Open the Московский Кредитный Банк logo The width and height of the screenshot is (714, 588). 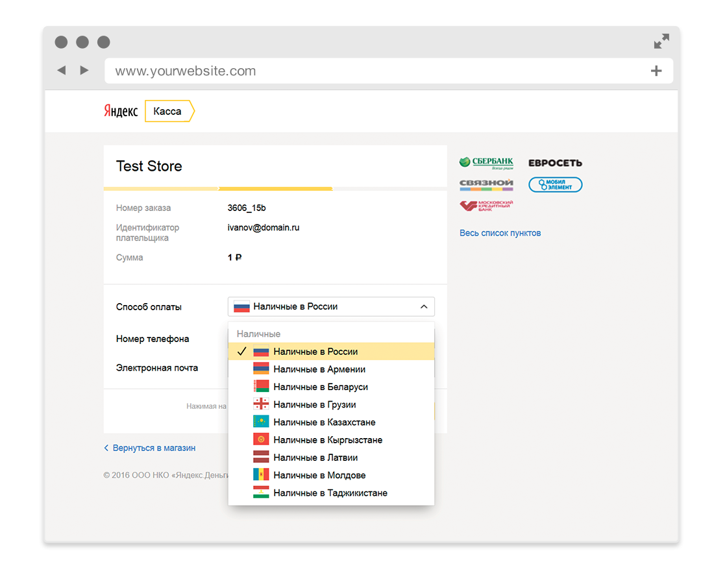[x=486, y=206]
